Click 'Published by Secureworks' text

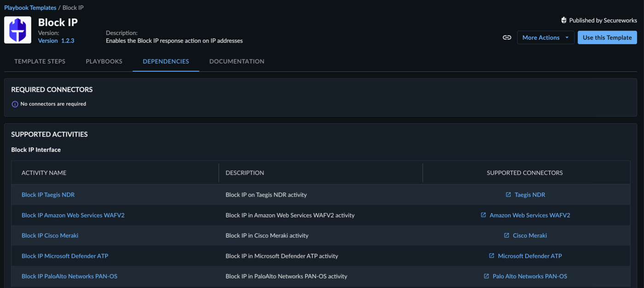(x=603, y=20)
